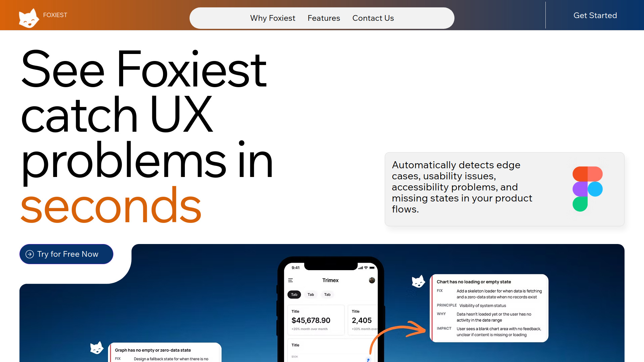Click the fox icon beside the Graph issue card

click(x=97, y=348)
